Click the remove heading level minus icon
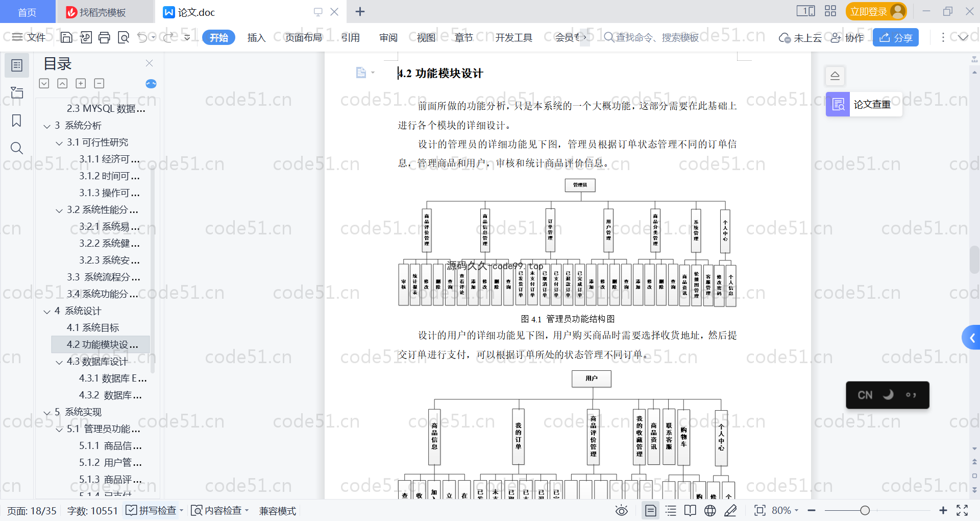The height and width of the screenshot is (521, 980). [x=99, y=83]
